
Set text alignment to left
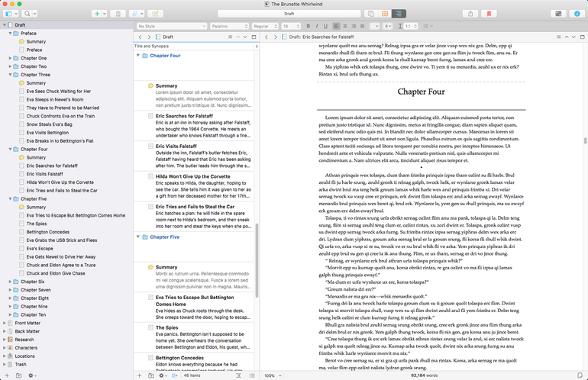[x=336, y=26]
